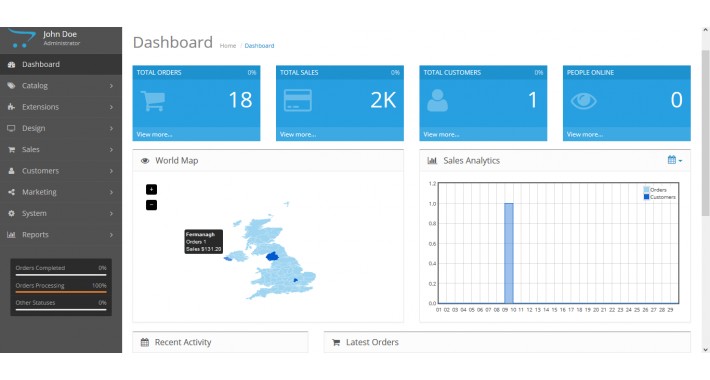The height and width of the screenshot is (380, 710).
Task: Click the Sales cart icon in sidebar
Action: coord(11,149)
